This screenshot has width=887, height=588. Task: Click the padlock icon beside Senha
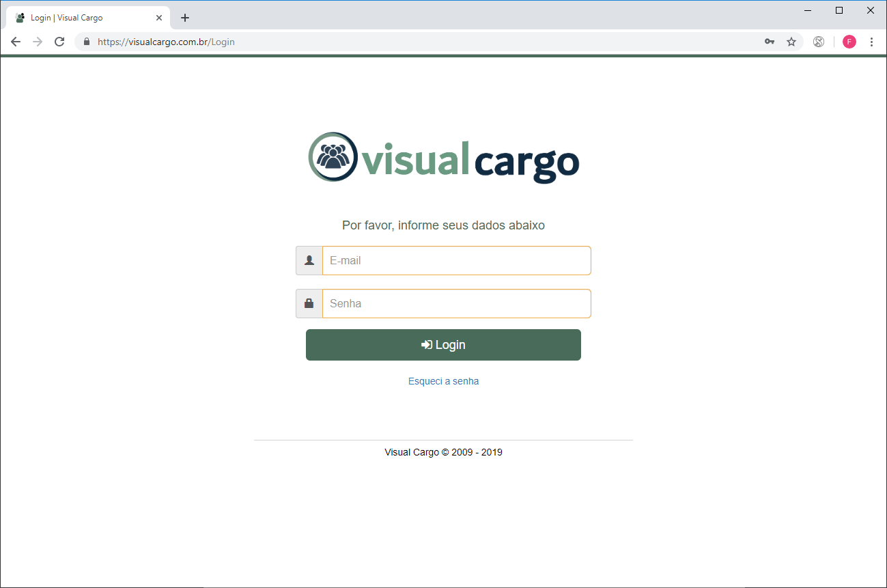[x=309, y=304]
